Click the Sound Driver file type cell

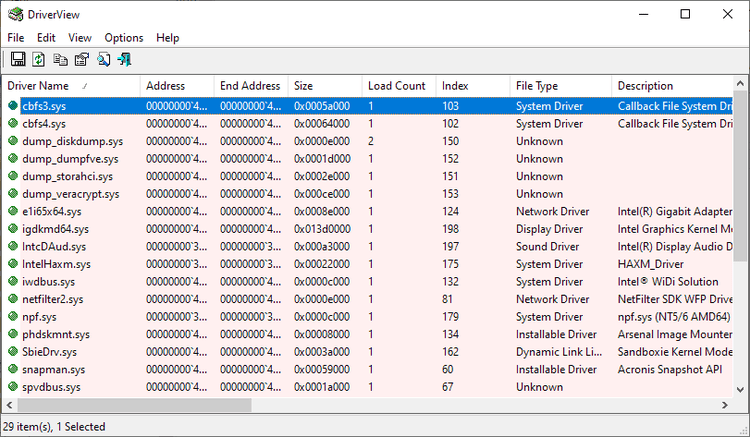point(547,246)
